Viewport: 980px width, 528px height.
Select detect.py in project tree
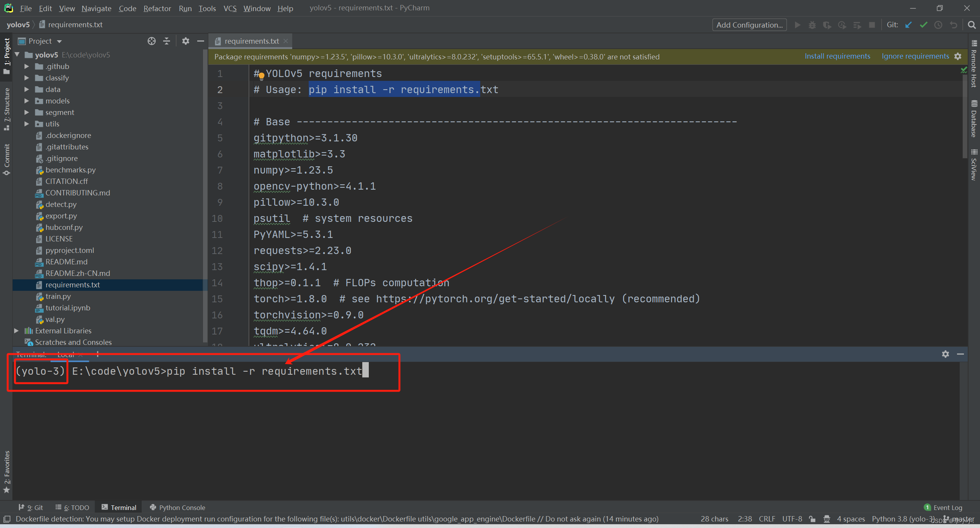[61, 204]
